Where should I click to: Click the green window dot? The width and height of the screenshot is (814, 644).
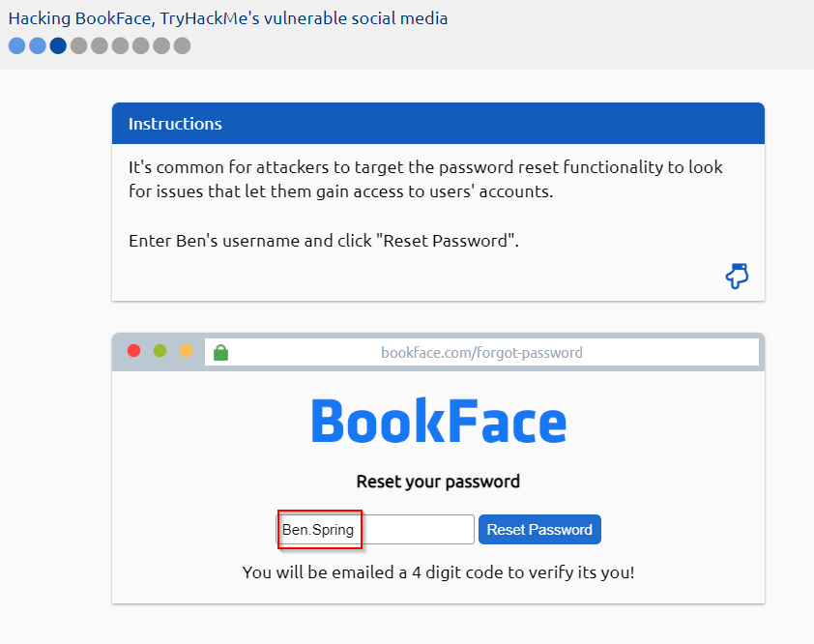160,351
